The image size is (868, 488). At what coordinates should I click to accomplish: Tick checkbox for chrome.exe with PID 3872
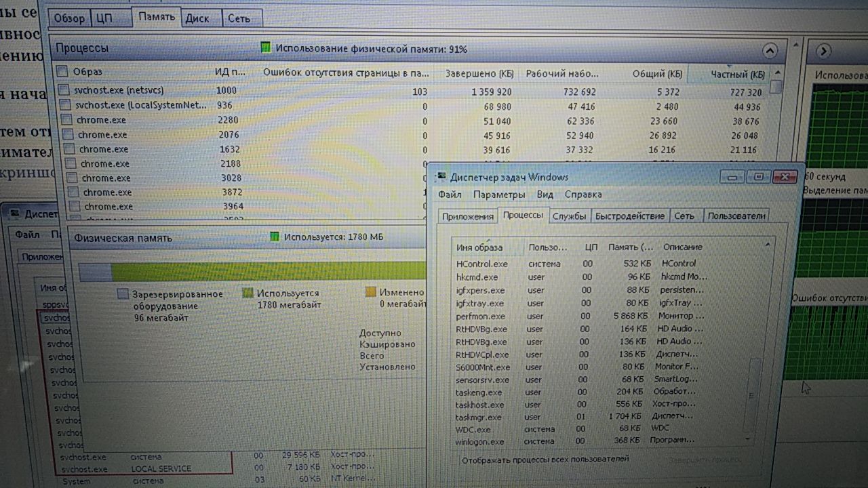tap(73, 192)
